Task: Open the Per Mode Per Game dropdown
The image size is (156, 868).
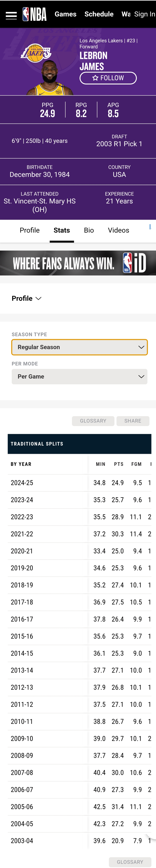Action: (x=79, y=376)
